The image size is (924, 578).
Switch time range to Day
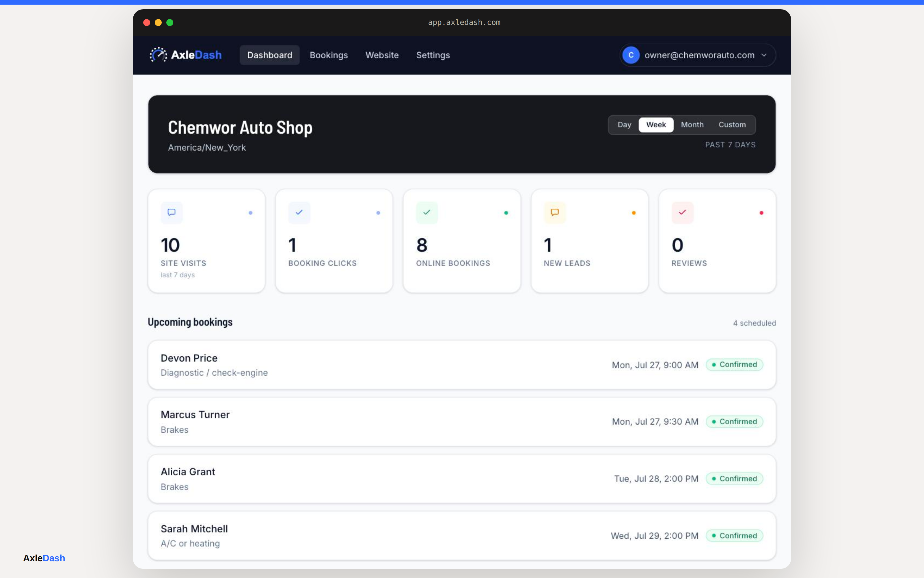[x=624, y=125]
